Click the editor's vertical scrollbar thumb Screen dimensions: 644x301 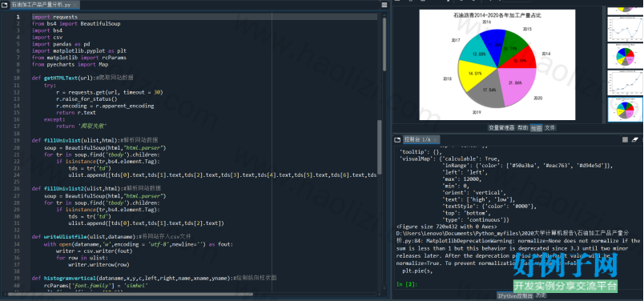pyautogui.click(x=384, y=43)
